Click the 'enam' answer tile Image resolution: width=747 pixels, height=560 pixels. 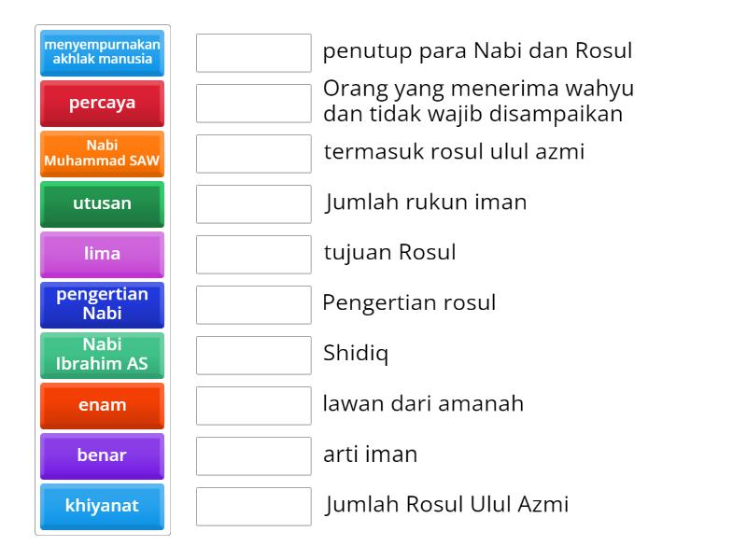click(102, 405)
